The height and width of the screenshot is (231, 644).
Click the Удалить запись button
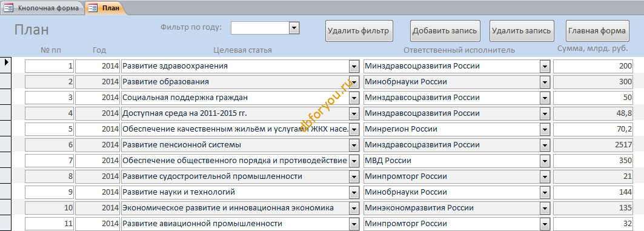(x=522, y=31)
